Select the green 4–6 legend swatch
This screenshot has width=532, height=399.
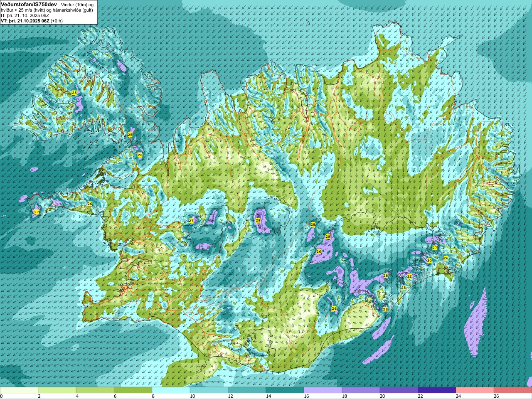point(95,390)
